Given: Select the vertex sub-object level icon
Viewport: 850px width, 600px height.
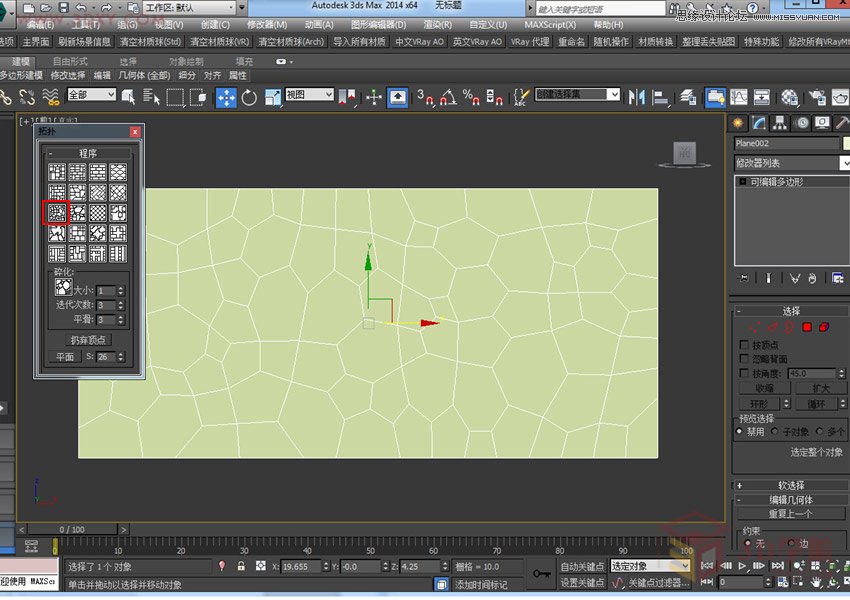Looking at the screenshot, I should point(754,327).
